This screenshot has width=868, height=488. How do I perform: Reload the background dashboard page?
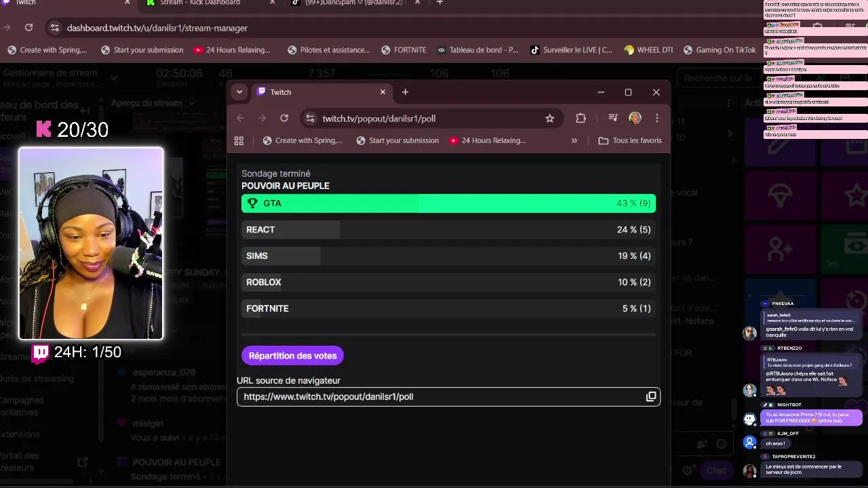(28, 28)
